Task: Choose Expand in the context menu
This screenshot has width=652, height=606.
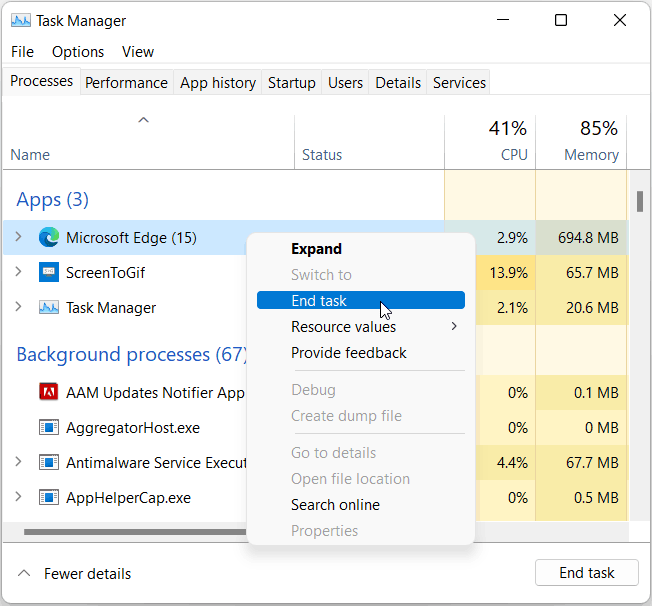Action: coord(361,249)
